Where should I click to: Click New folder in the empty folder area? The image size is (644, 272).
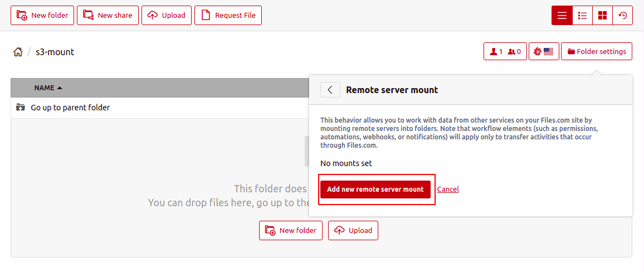291,231
